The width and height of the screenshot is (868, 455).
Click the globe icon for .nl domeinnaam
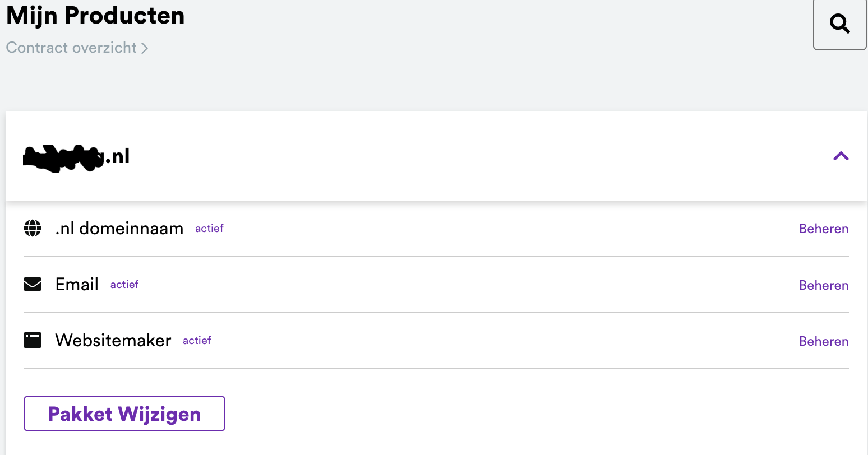coord(33,229)
